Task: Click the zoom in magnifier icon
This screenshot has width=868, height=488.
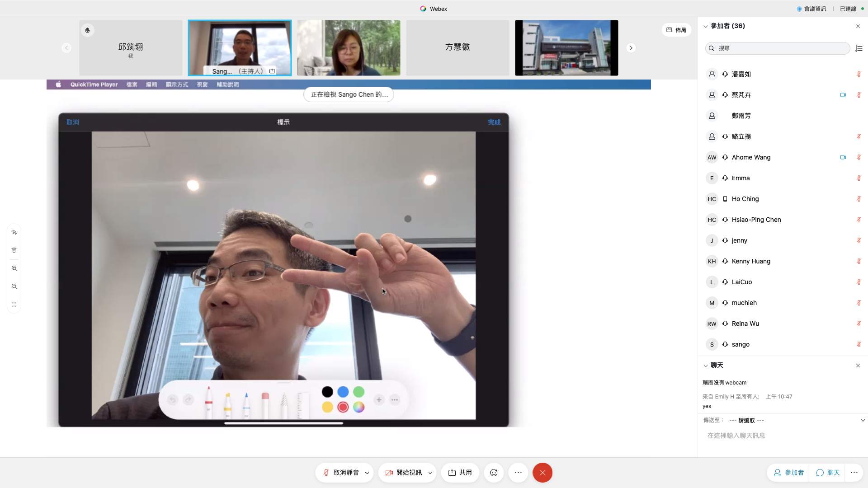Action: [14, 268]
